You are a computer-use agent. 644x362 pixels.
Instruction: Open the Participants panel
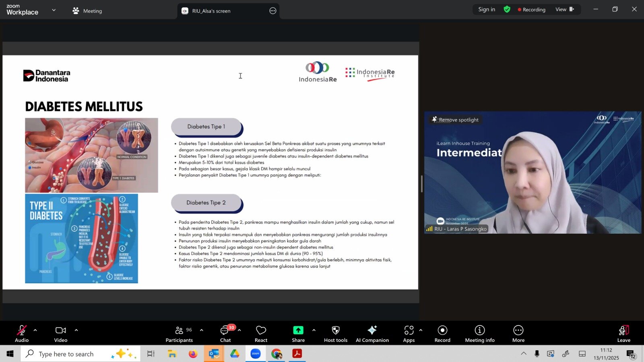pyautogui.click(x=179, y=333)
